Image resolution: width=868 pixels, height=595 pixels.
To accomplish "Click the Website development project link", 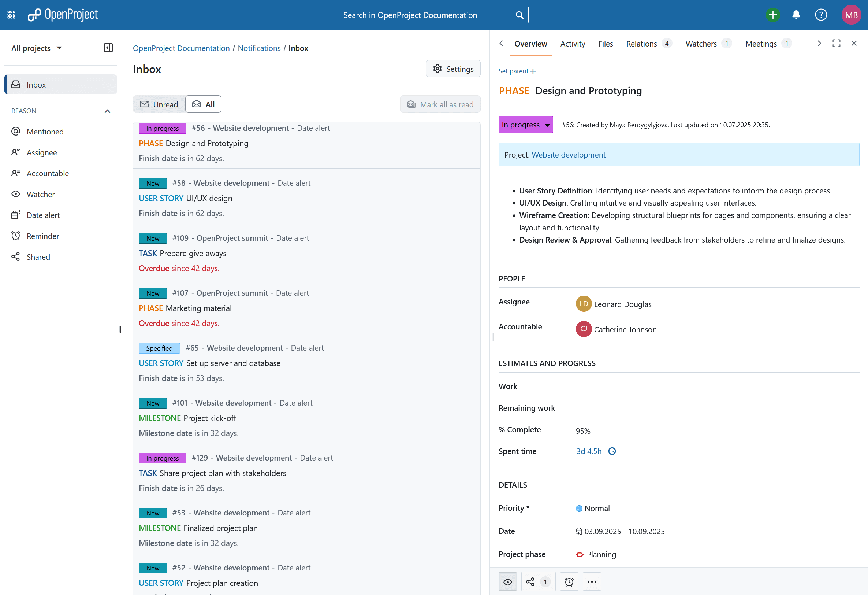I will click(x=568, y=155).
